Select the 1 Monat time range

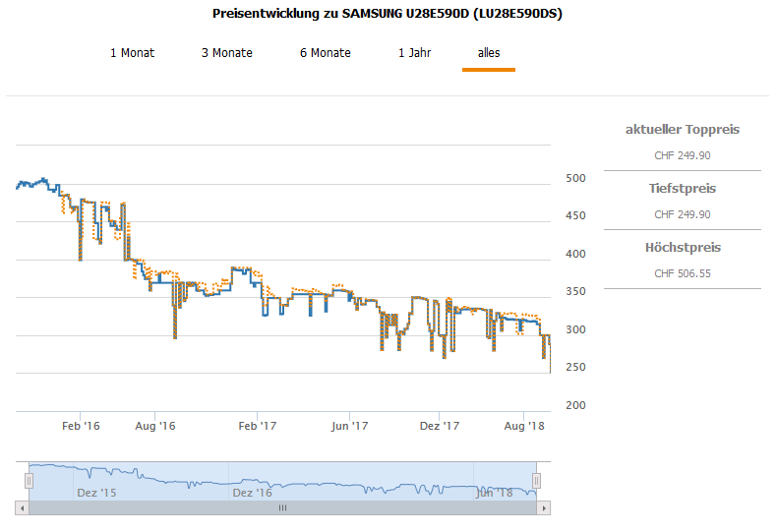[132, 53]
